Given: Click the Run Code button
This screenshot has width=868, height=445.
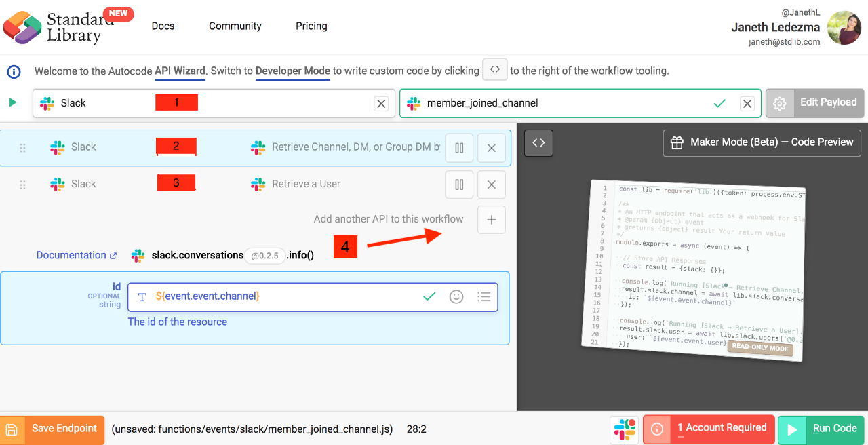Looking at the screenshot, I should coord(821,429).
